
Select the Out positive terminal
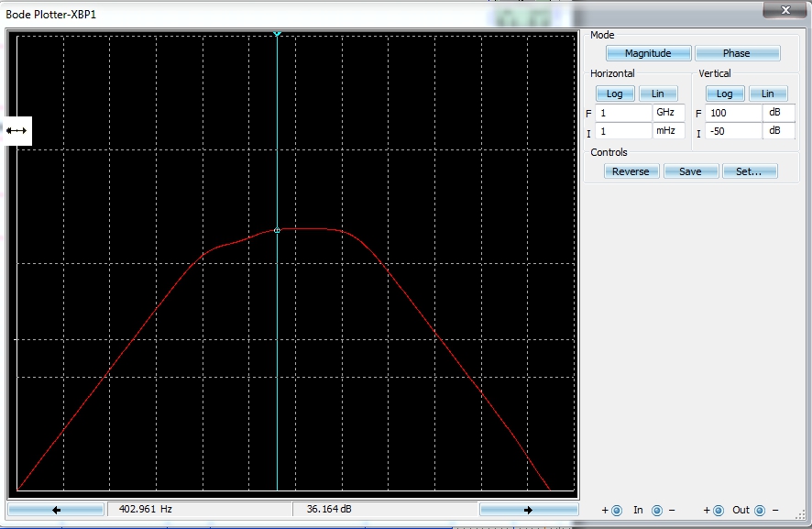pyautogui.click(x=719, y=510)
